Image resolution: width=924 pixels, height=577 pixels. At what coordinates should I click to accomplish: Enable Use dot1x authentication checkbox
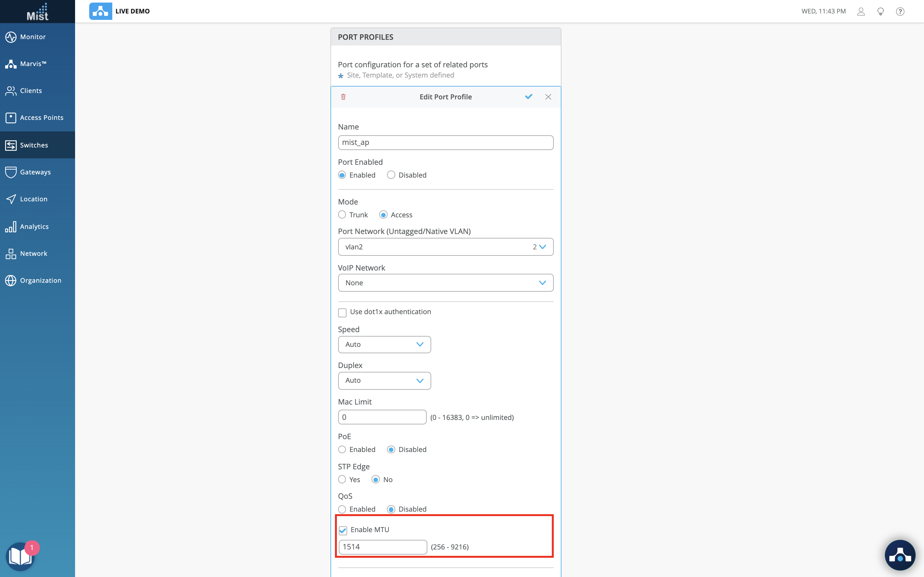(342, 313)
